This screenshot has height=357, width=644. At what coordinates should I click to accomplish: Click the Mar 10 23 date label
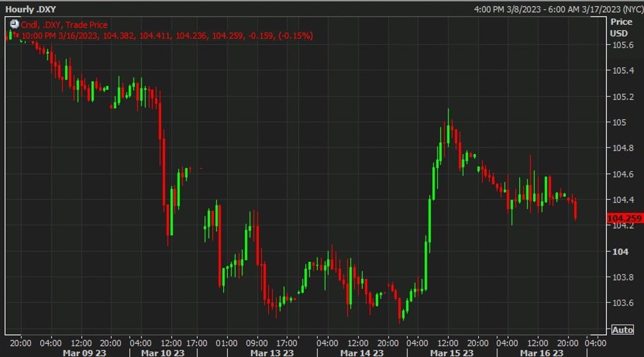point(163,353)
